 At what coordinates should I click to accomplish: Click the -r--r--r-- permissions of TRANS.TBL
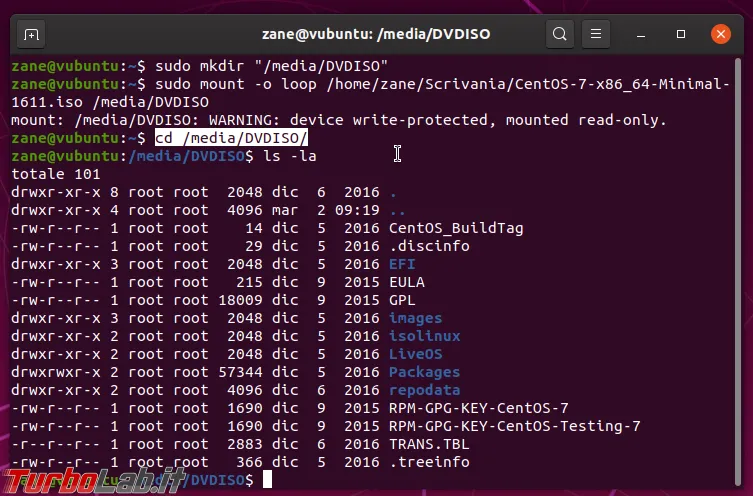click(x=56, y=444)
